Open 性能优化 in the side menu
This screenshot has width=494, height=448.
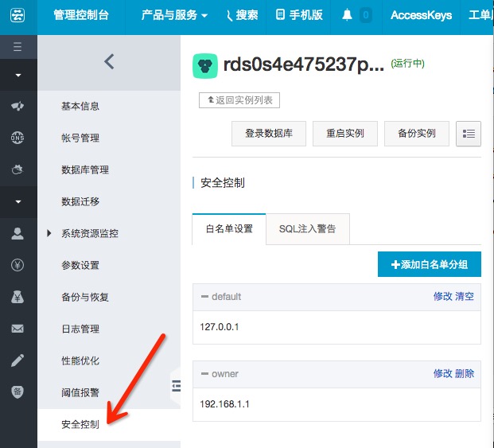click(80, 360)
